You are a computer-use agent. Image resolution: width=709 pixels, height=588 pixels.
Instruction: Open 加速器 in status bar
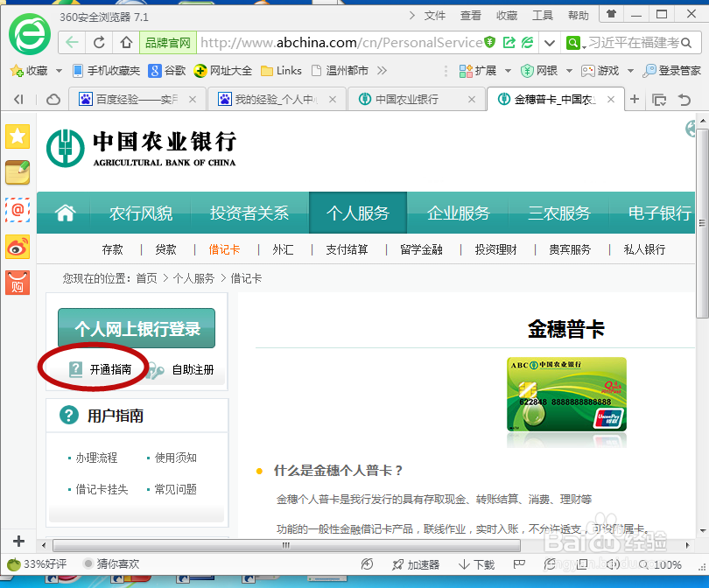416,564
